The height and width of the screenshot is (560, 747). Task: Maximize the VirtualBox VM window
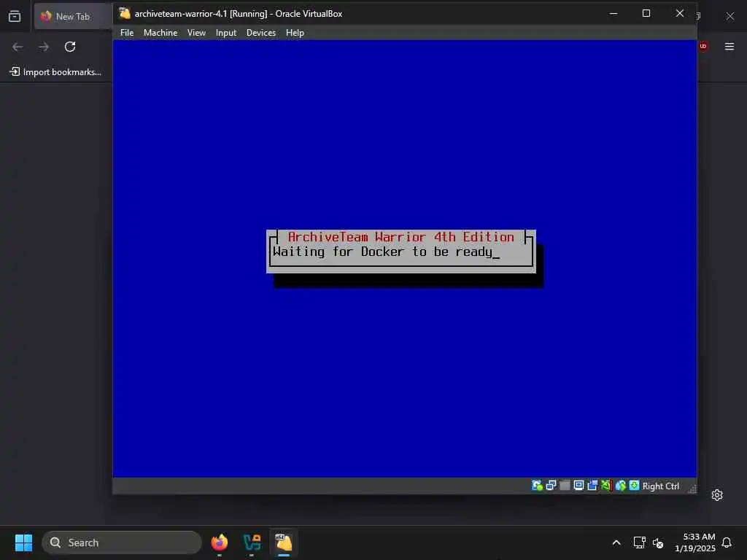coord(646,13)
